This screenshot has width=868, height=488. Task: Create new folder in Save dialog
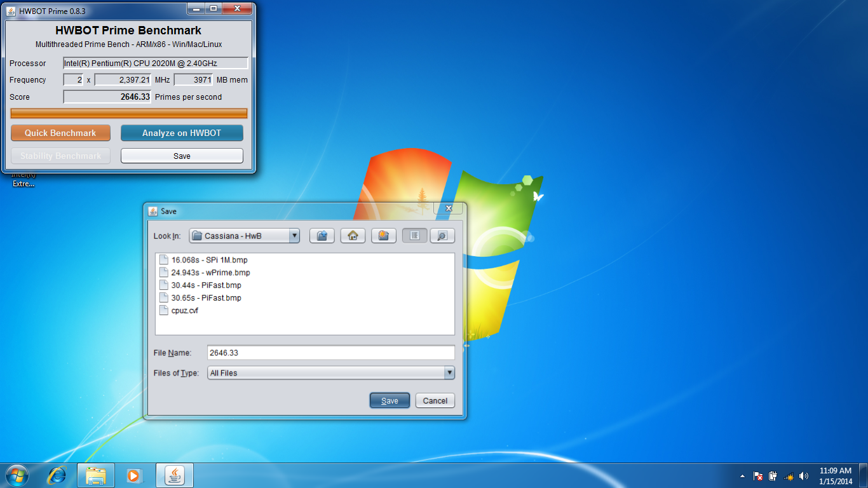[384, 236]
